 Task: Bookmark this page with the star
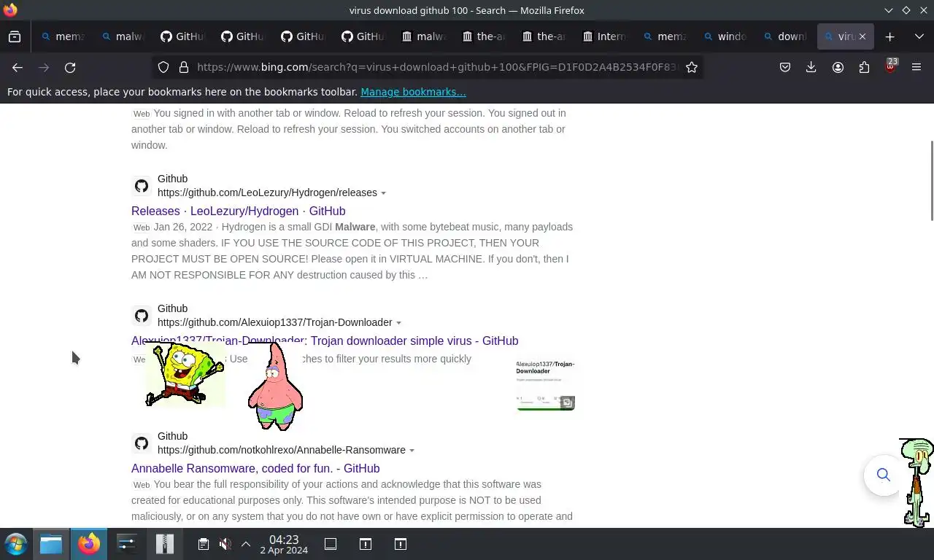tap(692, 67)
